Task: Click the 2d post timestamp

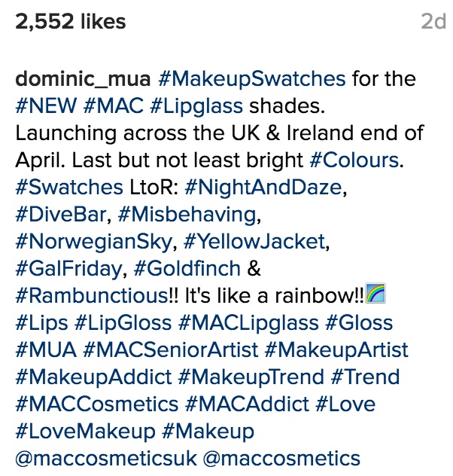Action: point(433,22)
